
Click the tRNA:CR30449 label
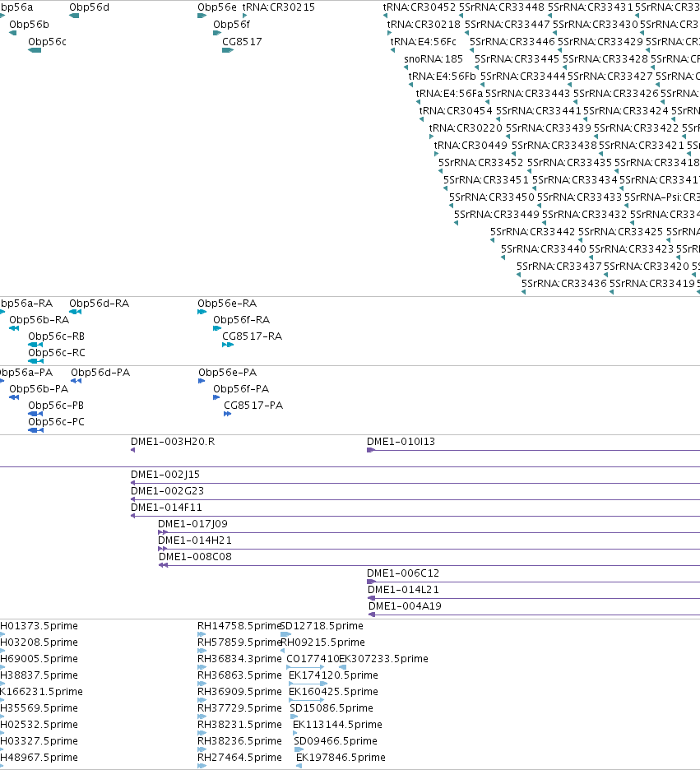click(x=471, y=146)
